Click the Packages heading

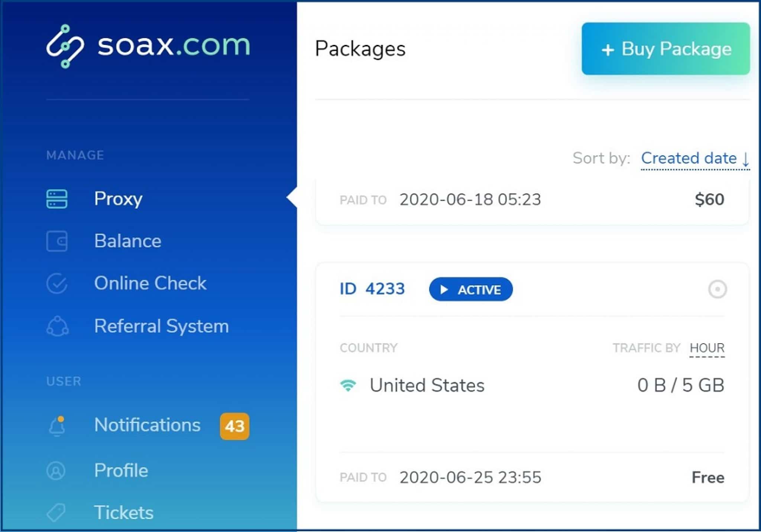(360, 49)
